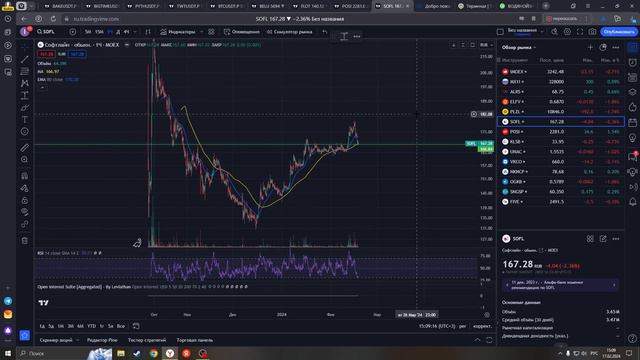Delete drawings with the trash icon

(24, 240)
